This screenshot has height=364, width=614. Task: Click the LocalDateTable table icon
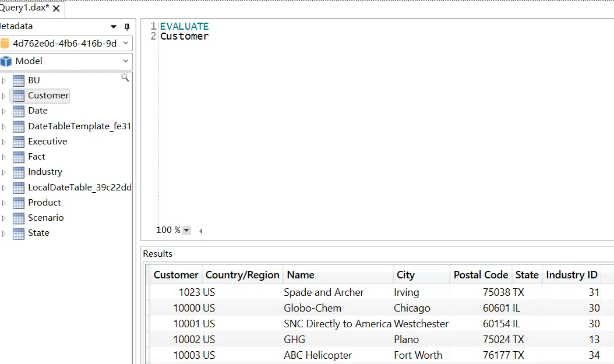pos(19,188)
